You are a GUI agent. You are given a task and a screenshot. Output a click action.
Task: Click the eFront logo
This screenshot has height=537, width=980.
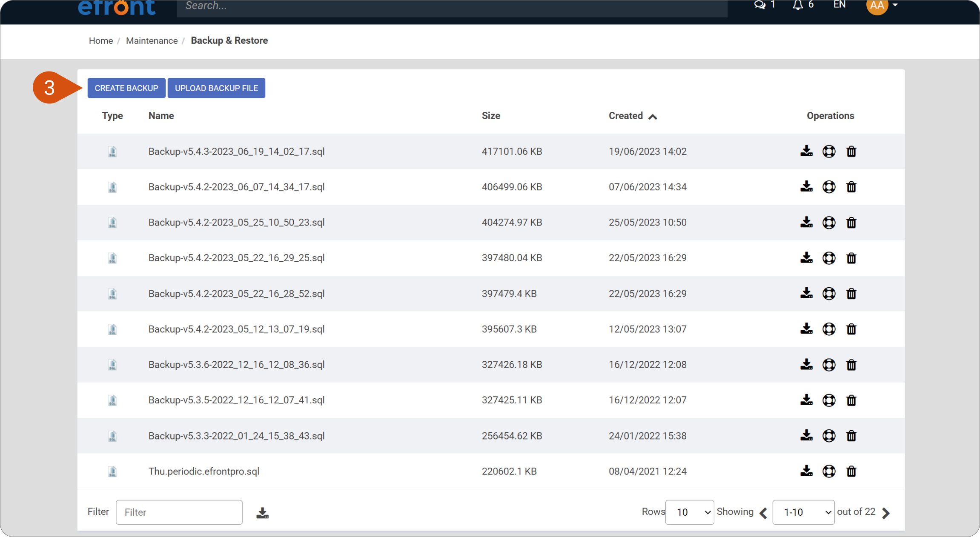[x=117, y=7]
